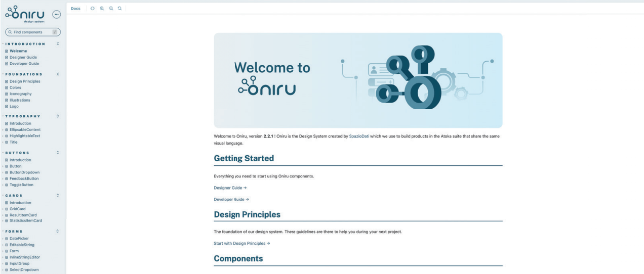Collapse the INTRODUCTION section header

25,44
